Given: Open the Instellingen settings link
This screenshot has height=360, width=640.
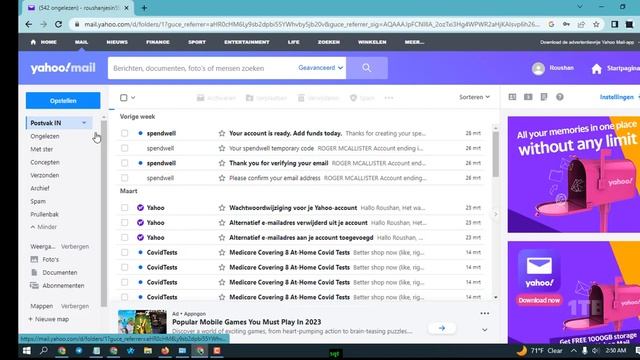Looking at the screenshot, I should coord(617,97).
